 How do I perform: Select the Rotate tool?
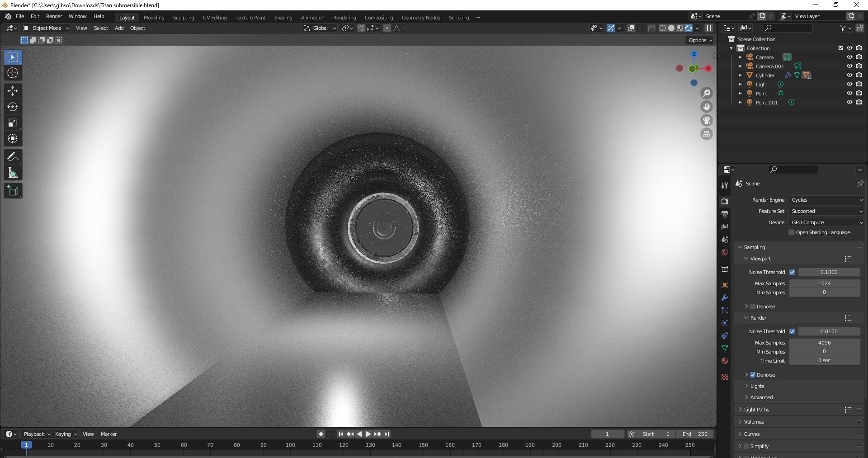point(13,107)
